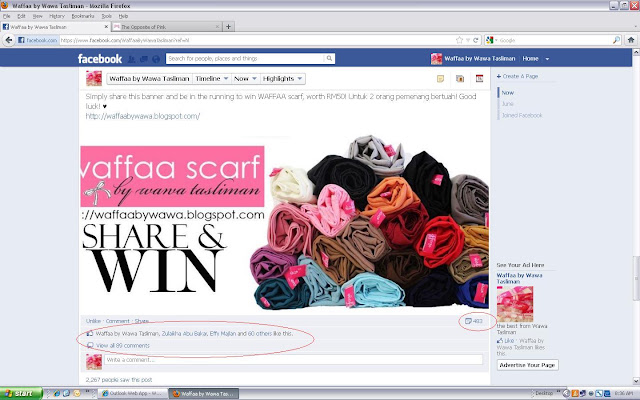This screenshot has height=400, width=640.
Task: Click the Firefox home icon
Action: tap(631, 40)
